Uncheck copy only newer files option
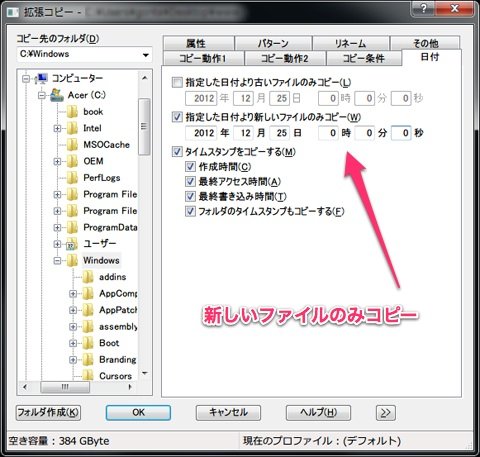This screenshot has width=480, height=457. [177, 117]
